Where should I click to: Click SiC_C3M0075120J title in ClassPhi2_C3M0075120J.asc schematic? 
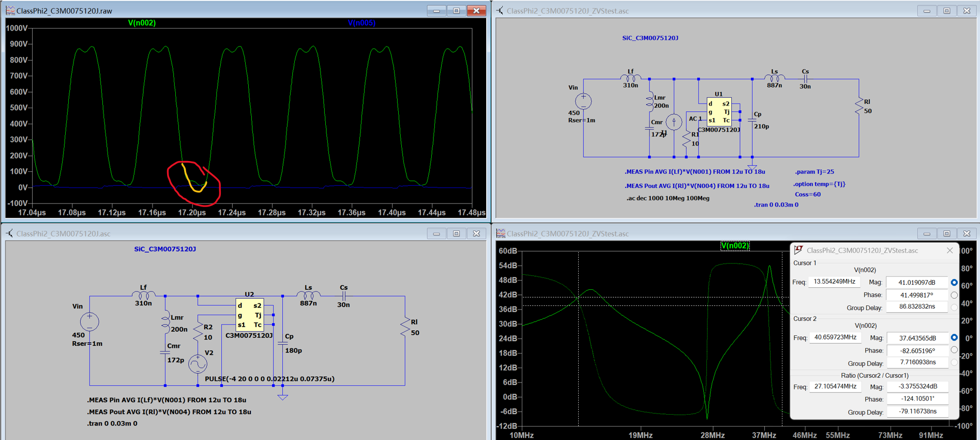(165, 249)
